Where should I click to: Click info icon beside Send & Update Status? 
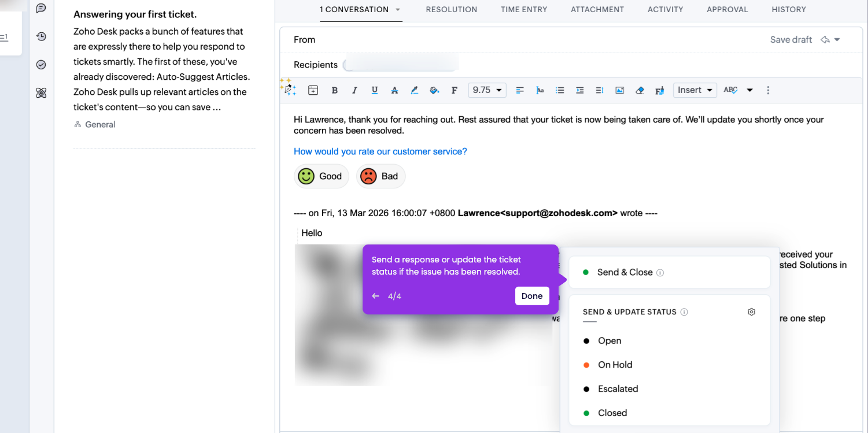684,312
